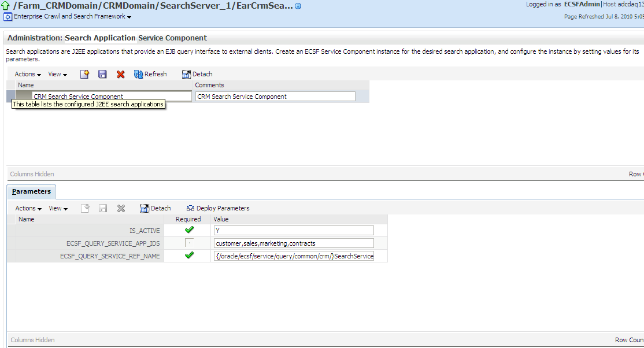Open View menu in Parameters toolbar
The image size is (644, 348).
(58, 208)
